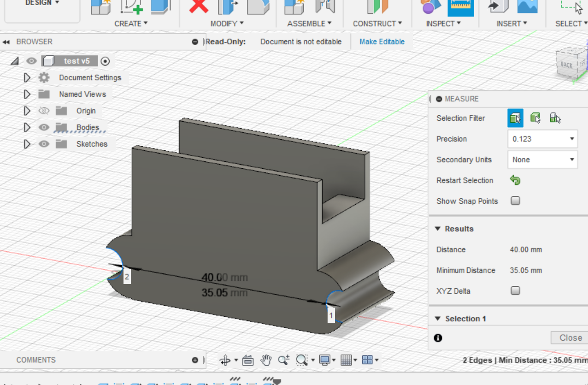Tick the XYZ Delta checkbox
This screenshot has width=588, height=385.
pyautogui.click(x=515, y=290)
